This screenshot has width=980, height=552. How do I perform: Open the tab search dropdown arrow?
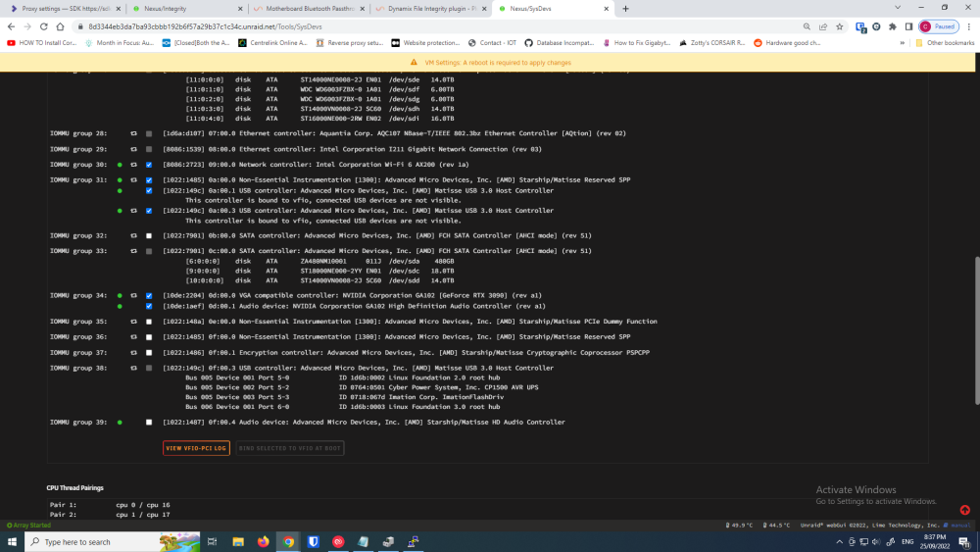coord(898,8)
